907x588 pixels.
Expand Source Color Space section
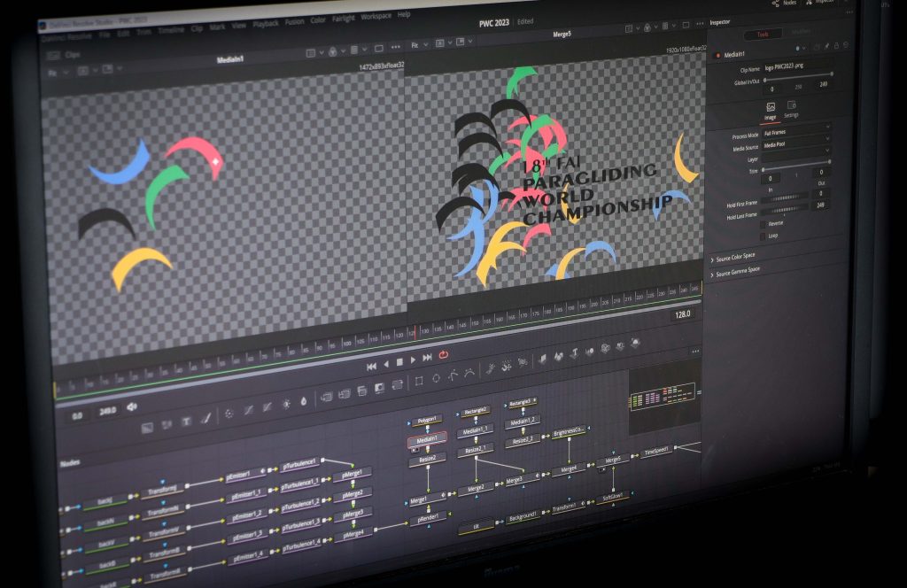733,258
